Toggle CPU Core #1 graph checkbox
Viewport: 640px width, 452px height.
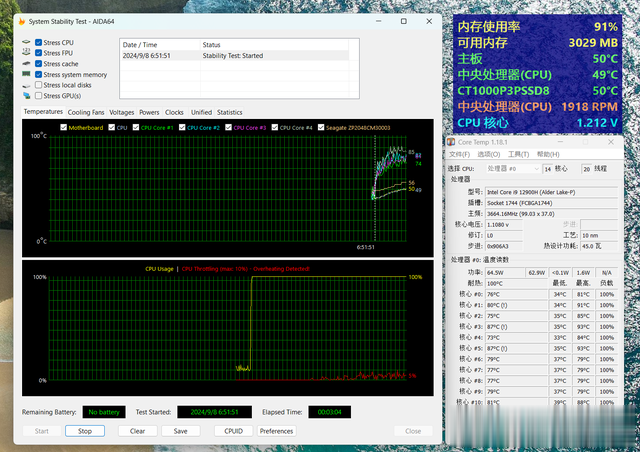(x=136, y=127)
